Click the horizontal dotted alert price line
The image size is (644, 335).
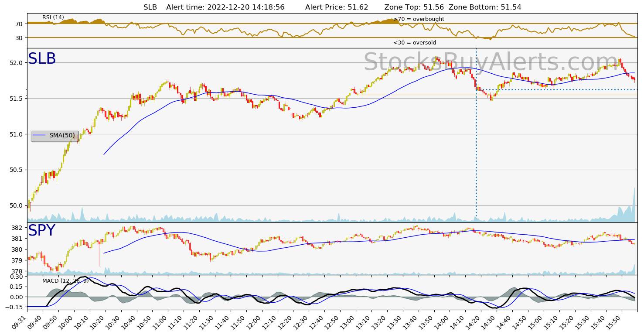click(557, 89)
